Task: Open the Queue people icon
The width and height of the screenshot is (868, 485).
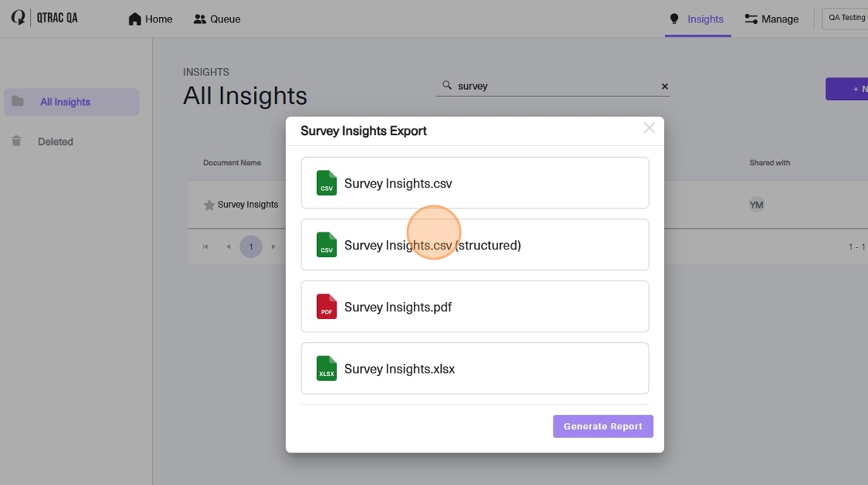Action: point(199,19)
